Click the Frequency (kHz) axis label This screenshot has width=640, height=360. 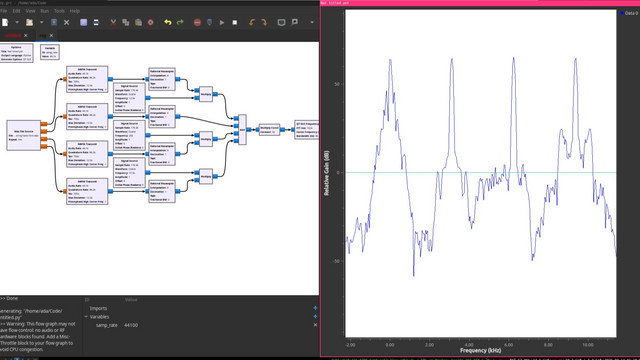[480, 350]
